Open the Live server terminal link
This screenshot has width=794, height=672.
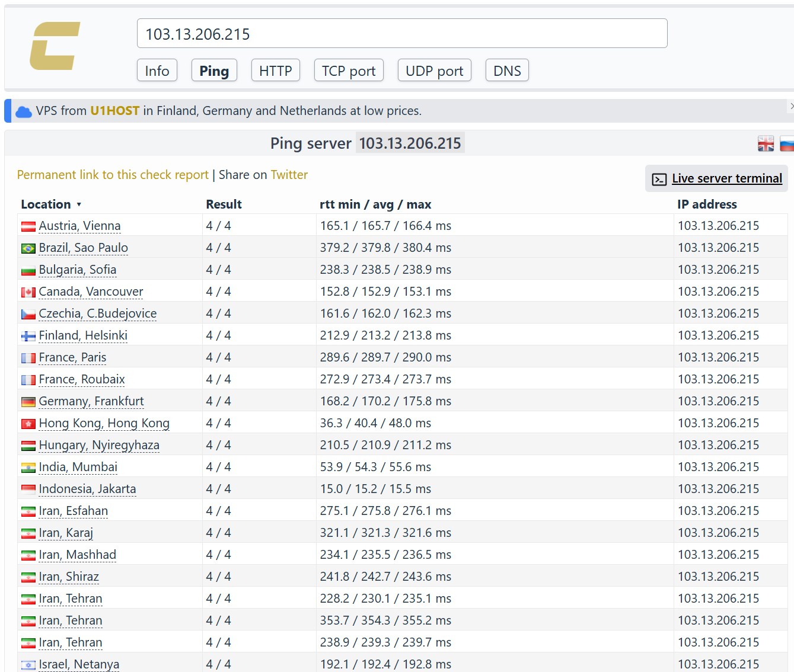727,178
